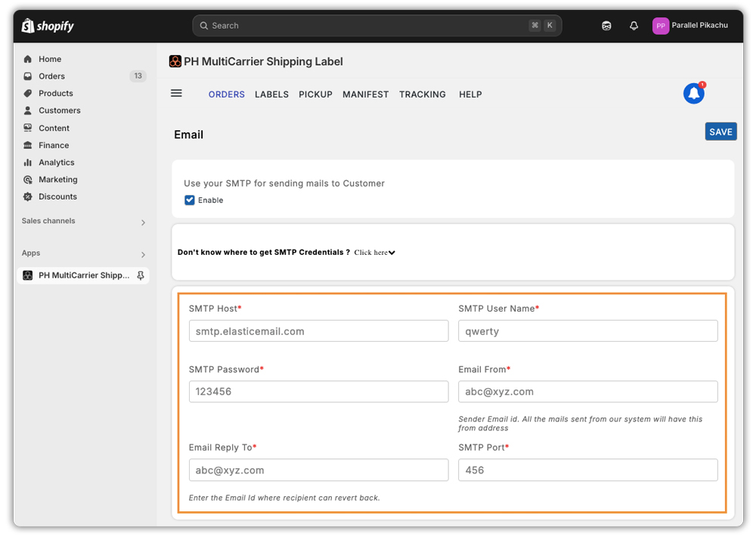
Task: Switch to the MANIFEST tab
Action: (x=365, y=95)
